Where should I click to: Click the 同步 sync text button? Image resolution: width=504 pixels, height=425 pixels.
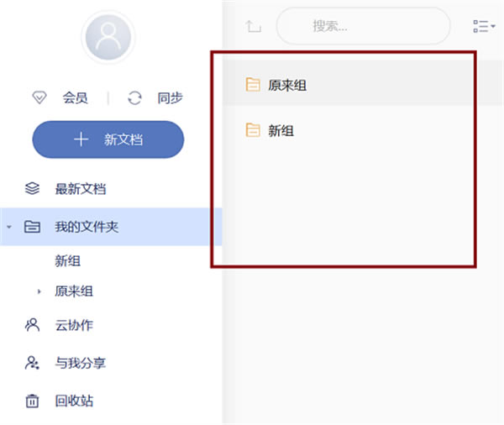pyautogui.click(x=170, y=98)
